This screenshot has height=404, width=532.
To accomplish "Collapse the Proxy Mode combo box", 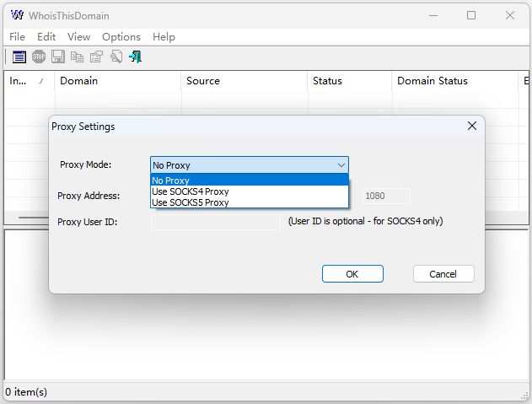I will tap(341, 165).
